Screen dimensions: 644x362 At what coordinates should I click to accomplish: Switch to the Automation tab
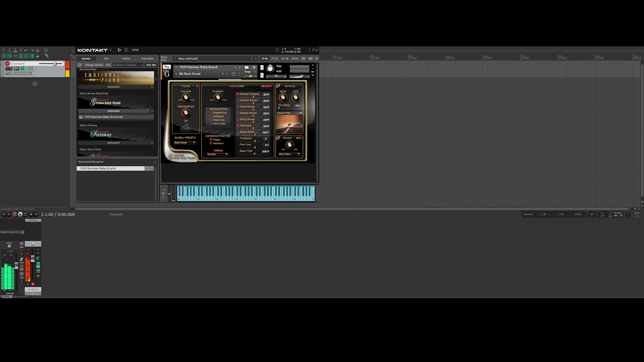(x=147, y=58)
